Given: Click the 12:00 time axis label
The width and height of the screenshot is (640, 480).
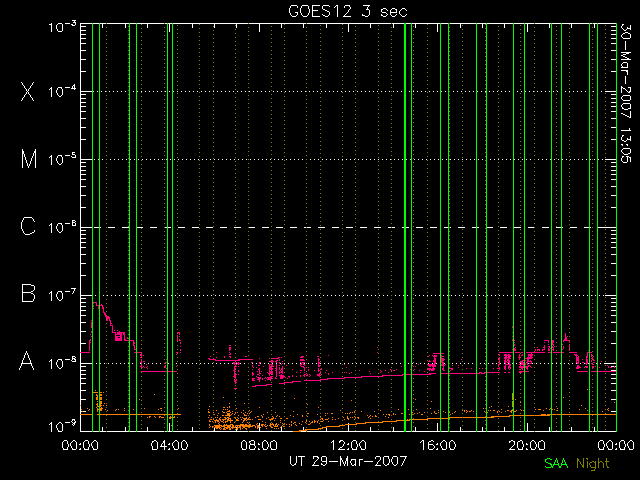Looking at the screenshot, I should point(348,444).
